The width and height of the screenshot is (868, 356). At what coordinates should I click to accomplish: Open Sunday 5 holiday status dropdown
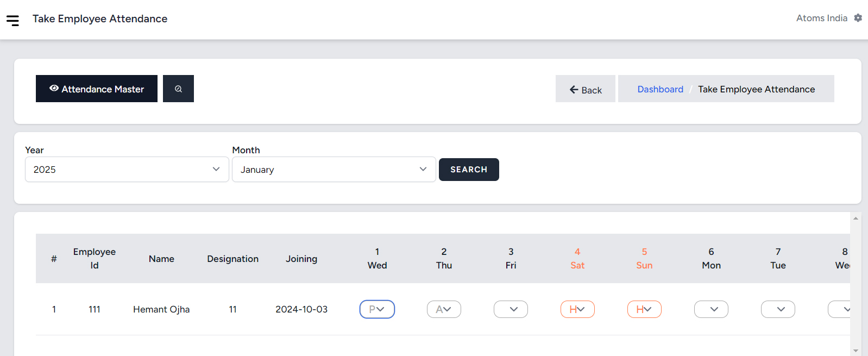[x=644, y=309]
